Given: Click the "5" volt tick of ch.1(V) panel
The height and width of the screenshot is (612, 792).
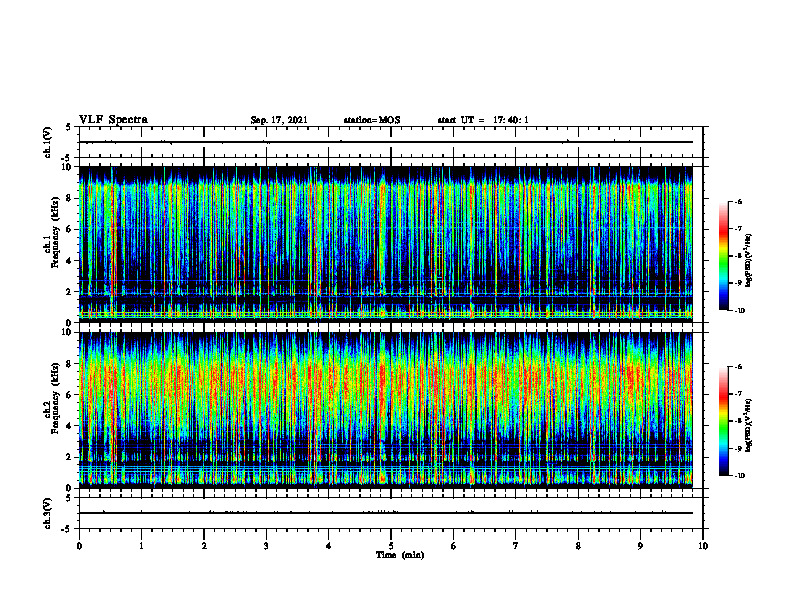Looking at the screenshot, I should coord(69,128).
